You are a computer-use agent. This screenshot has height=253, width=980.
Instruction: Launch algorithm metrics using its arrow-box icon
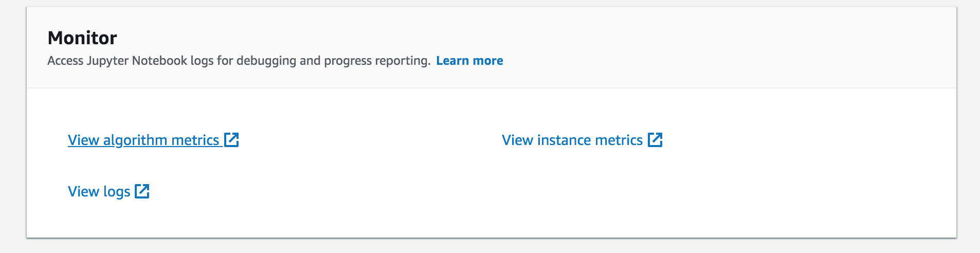click(232, 139)
